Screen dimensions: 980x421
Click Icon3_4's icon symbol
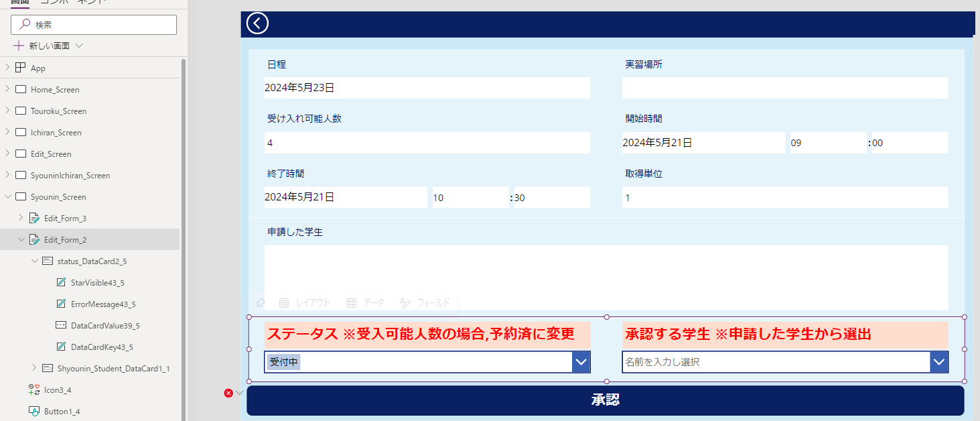[34, 389]
